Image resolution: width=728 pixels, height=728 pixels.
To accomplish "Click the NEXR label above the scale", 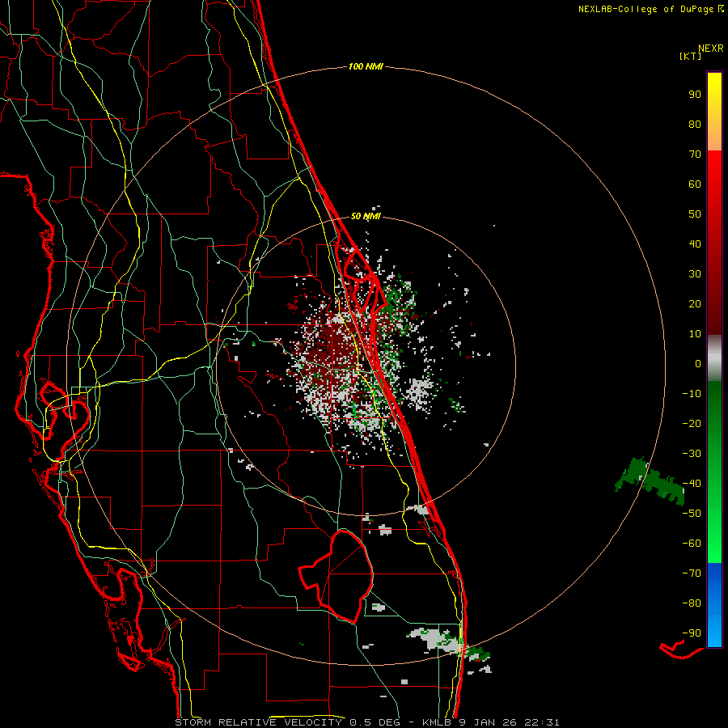I will point(710,49).
